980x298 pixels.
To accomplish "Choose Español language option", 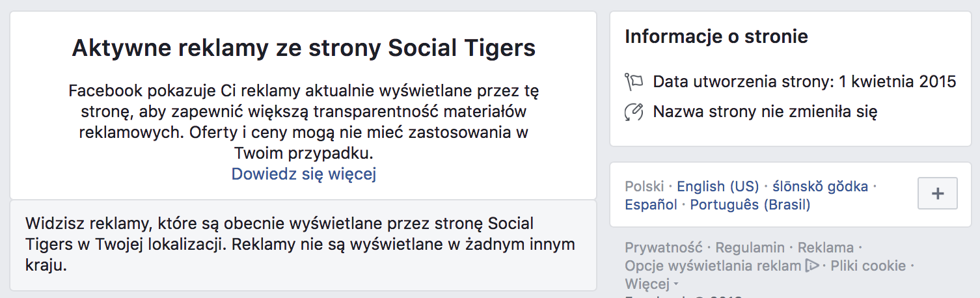I will [x=651, y=204].
